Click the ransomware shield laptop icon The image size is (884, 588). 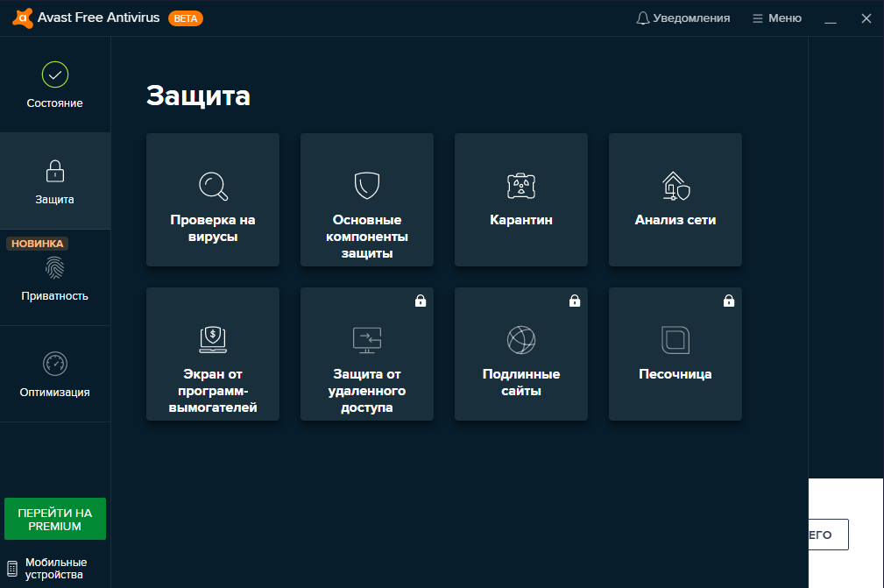point(213,339)
